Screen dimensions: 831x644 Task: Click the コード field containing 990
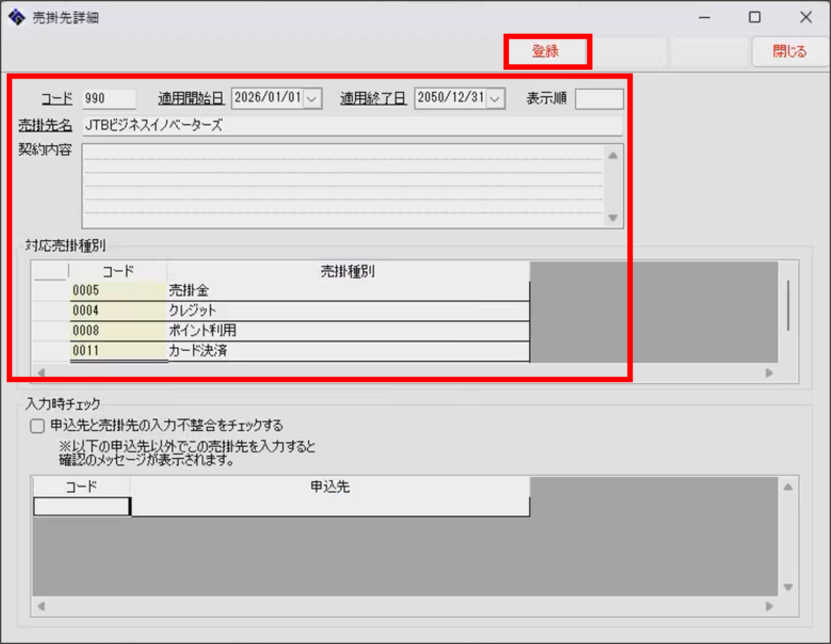click(109, 99)
